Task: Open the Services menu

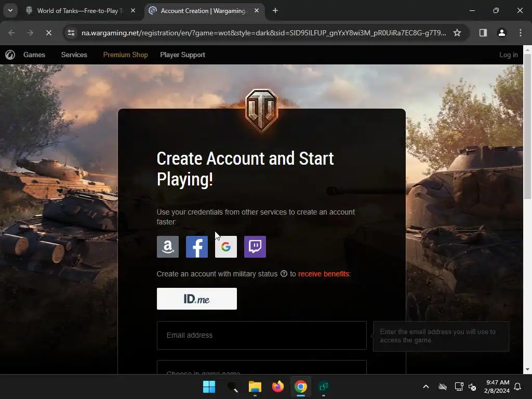Action: pyautogui.click(x=74, y=55)
